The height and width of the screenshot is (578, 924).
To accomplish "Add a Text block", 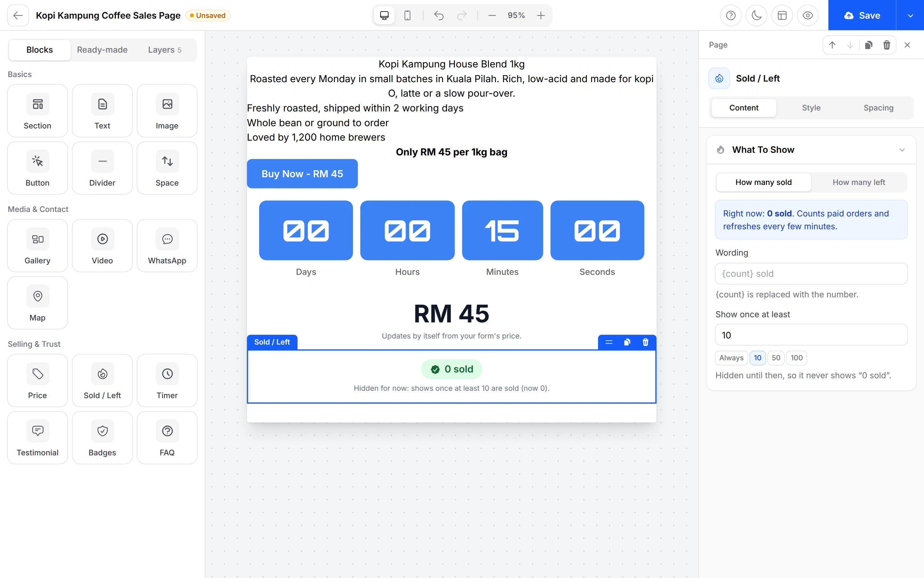I will tap(102, 111).
